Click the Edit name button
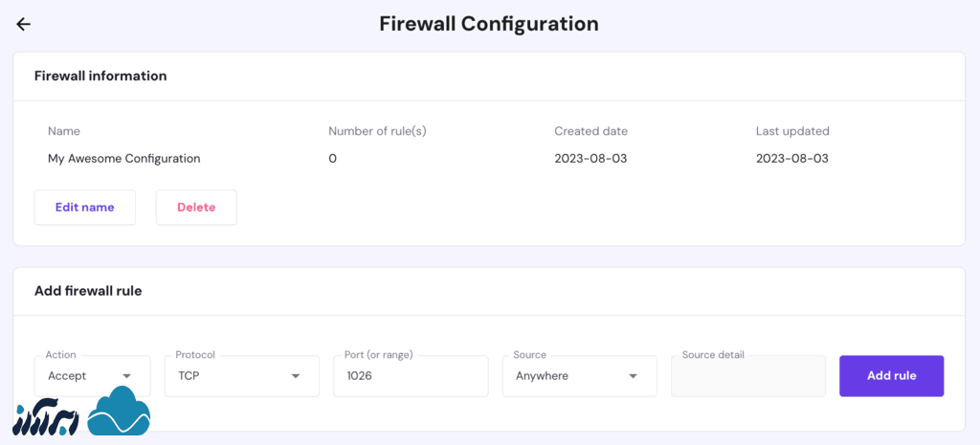980x445 pixels. [x=85, y=207]
